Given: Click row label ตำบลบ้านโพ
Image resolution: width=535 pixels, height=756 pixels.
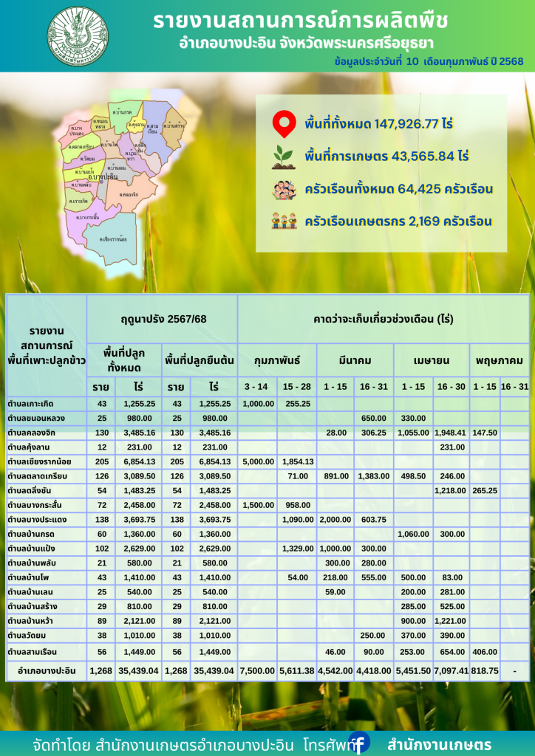Looking at the screenshot, I should [x=29, y=577].
